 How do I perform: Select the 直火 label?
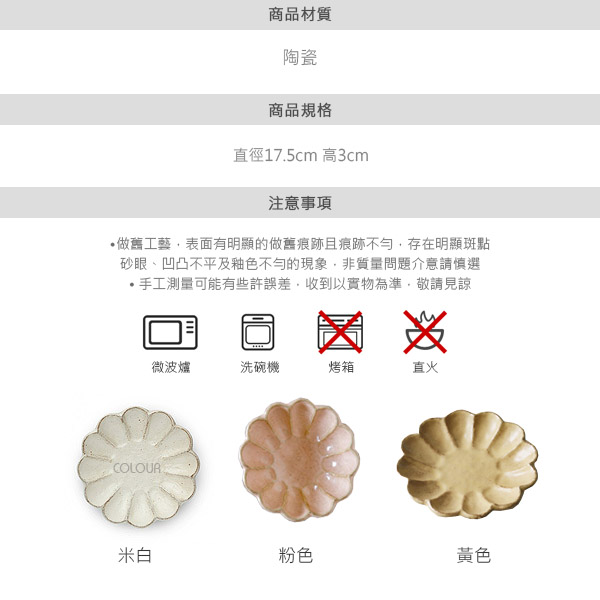point(425,367)
